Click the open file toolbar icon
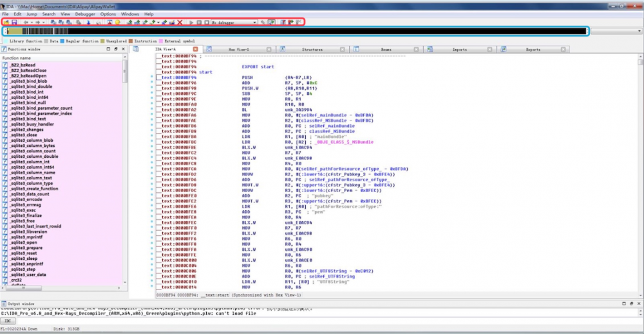The image size is (644, 334). click(x=6, y=22)
